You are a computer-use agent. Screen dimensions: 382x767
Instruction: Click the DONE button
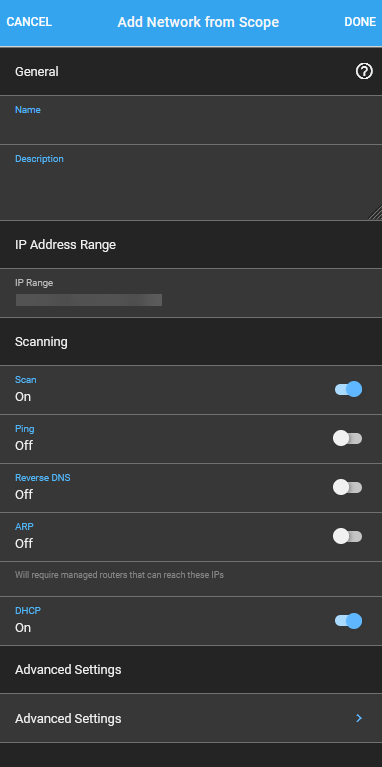pos(360,22)
